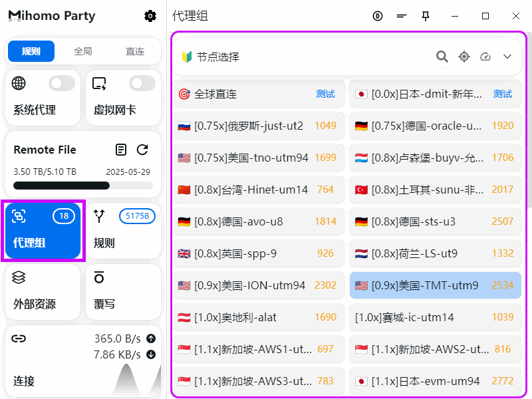Click the pin window on top icon
Image resolution: width=532 pixels, height=399 pixels.
coord(426,16)
